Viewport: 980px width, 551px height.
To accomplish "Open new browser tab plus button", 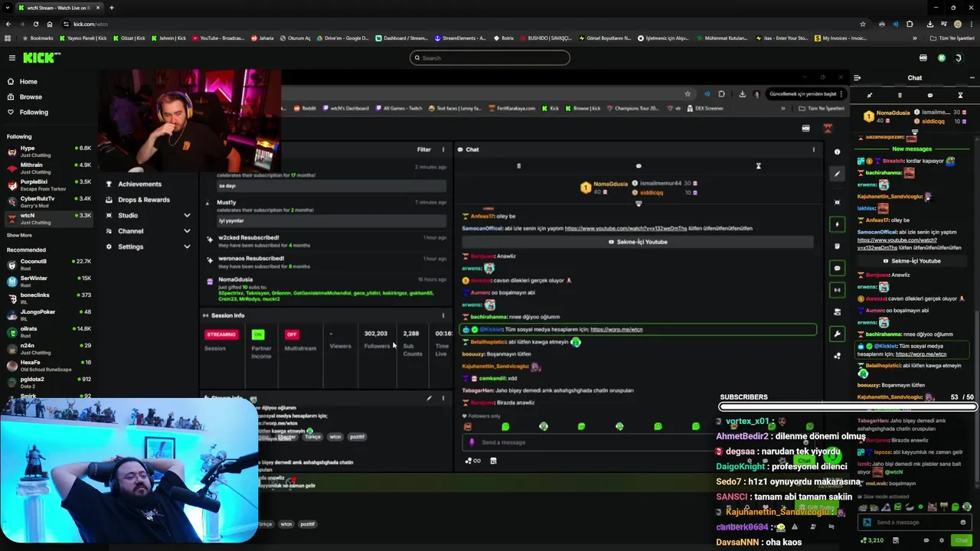I will tap(111, 8).
